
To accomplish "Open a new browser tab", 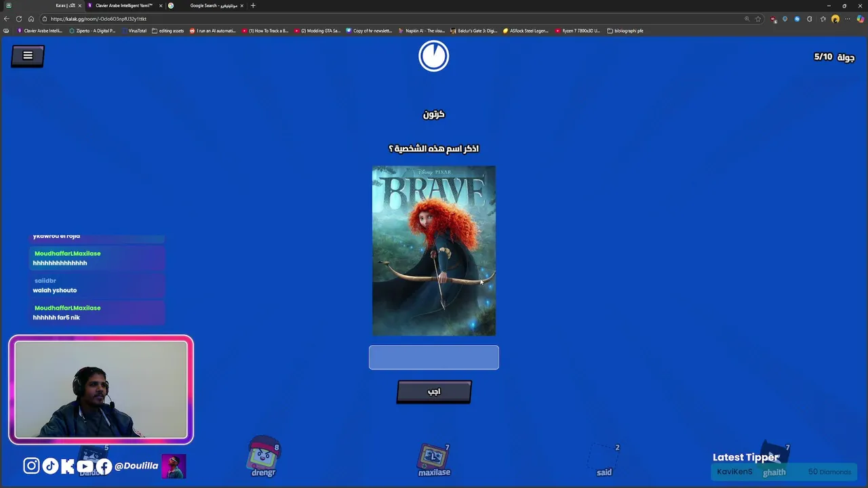I will (x=253, y=5).
